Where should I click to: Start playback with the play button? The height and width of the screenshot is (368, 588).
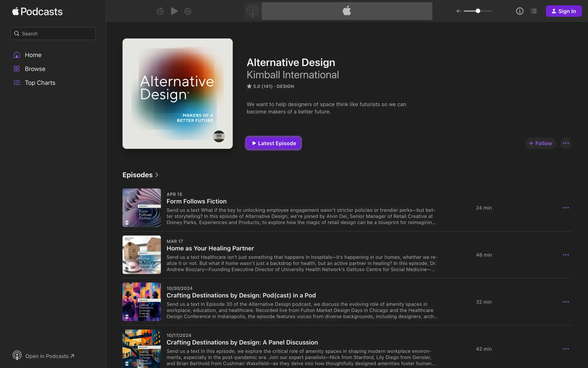[x=174, y=11]
